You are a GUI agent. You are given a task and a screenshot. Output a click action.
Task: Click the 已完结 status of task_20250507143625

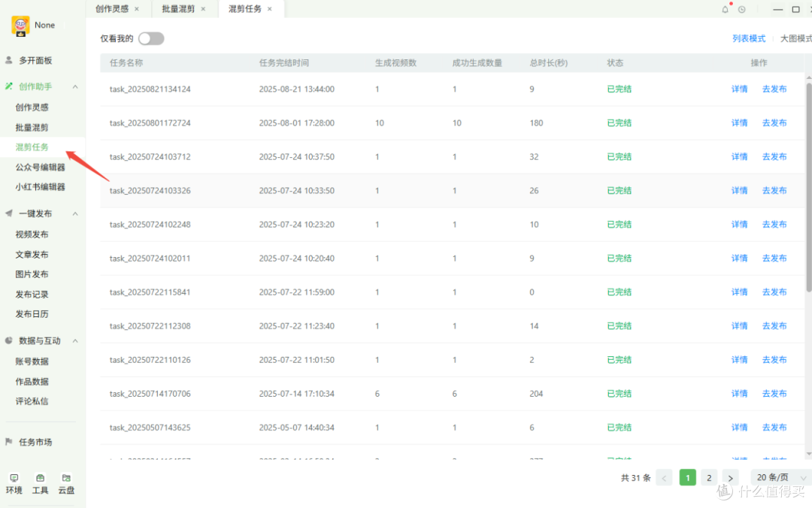tap(620, 428)
